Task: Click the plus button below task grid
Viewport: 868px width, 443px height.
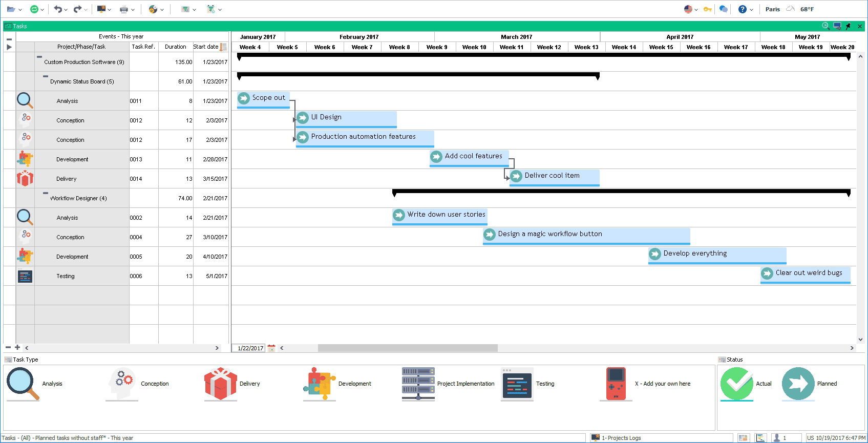Action: pyautogui.click(x=17, y=347)
